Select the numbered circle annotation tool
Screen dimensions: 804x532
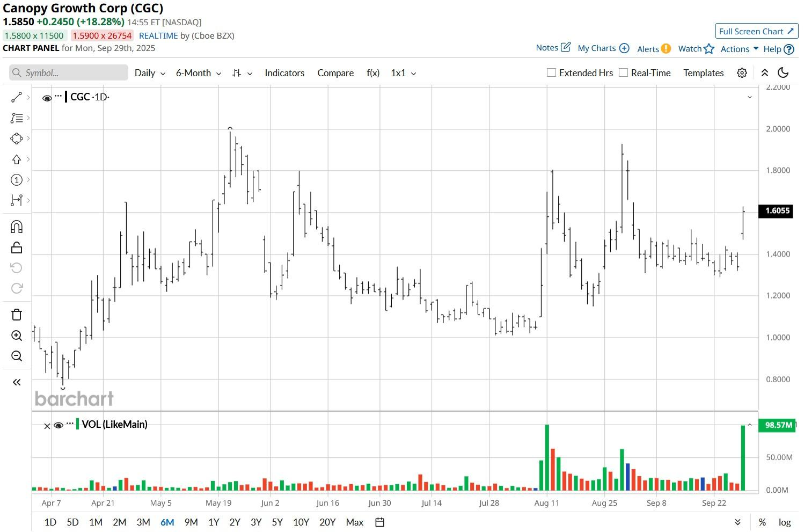(17, 180)
